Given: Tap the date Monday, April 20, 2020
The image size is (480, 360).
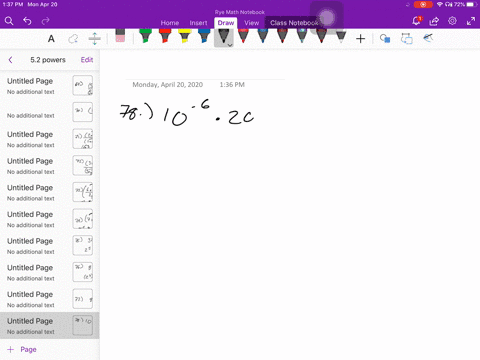Looking at the screenshot, I should [x=168, y=85].
